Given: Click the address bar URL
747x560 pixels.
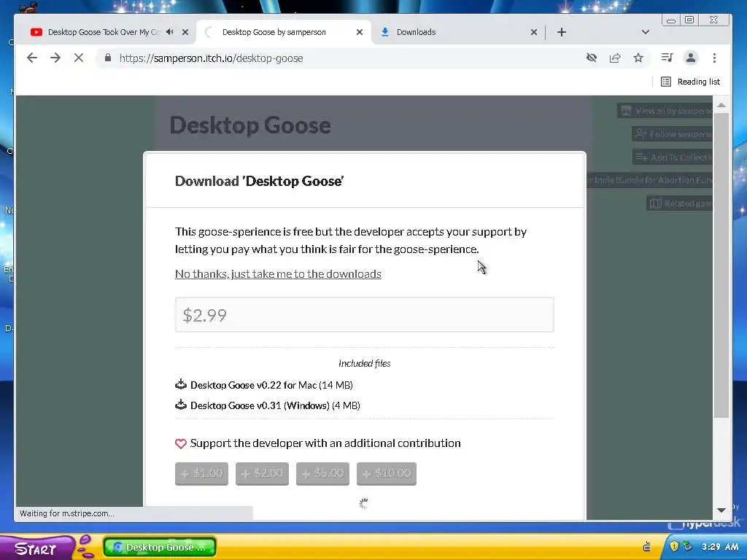Looking at the screenshot, I should tap(211, 58).
